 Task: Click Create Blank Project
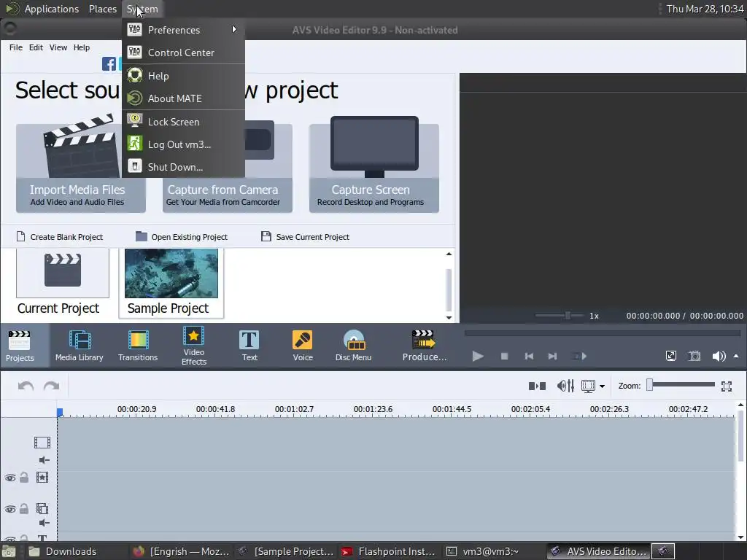[x=60, y=237]
